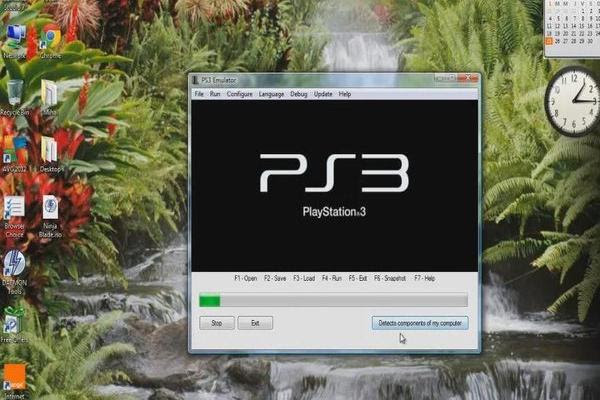Click the "F4 - Run" hint text
The width and height of the screenshot is (600, 400).
pyautogui.click(x=332, y=278)
